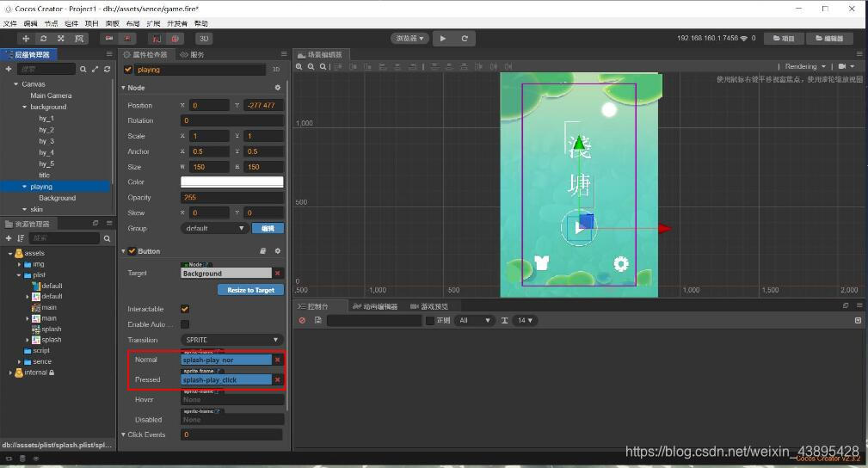Expand all hierarchy nodes icon
Screen dimensions: 868x468
point(95,69)
